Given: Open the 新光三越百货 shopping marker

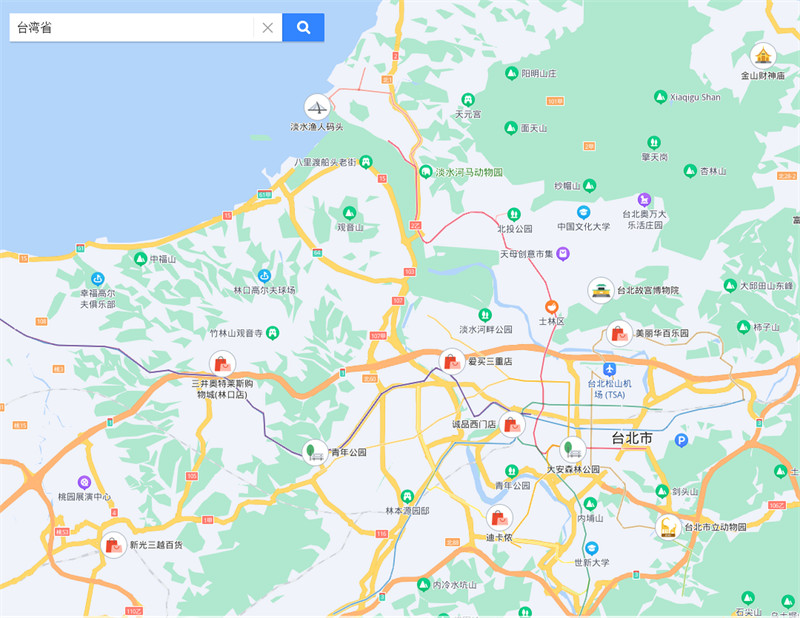Looking at the screenshot, I should click(113, 545).
